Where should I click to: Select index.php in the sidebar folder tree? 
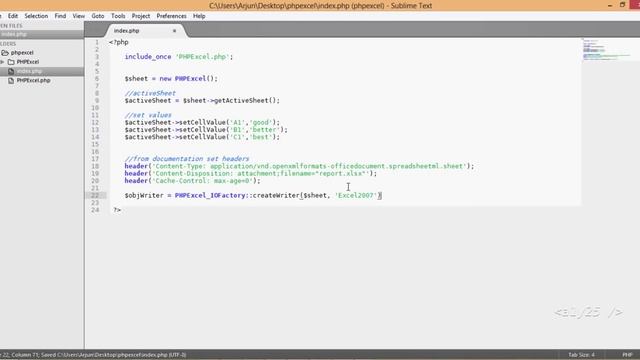click(x=29, y=71)
